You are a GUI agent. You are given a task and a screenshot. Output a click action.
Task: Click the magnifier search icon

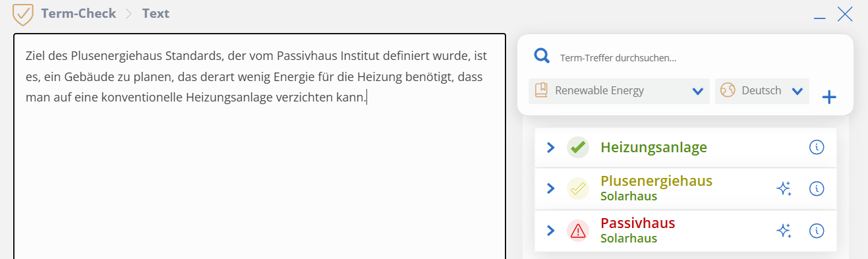tap(542, 57)
